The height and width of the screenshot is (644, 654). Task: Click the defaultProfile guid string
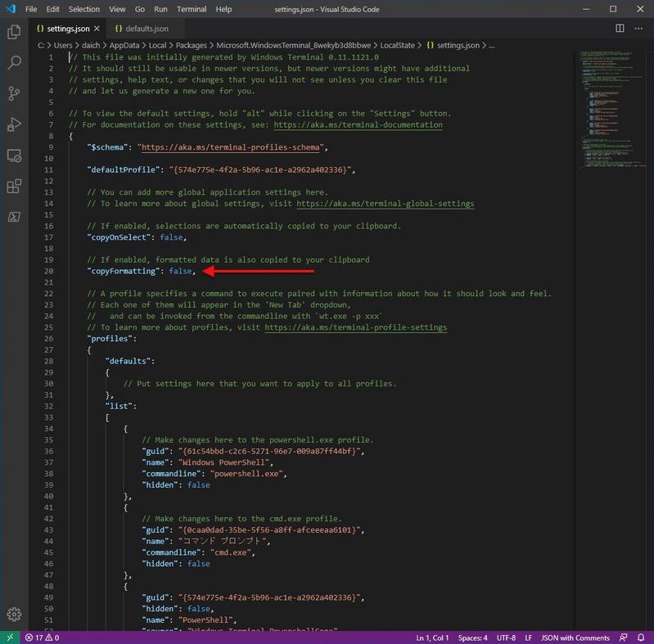[260, 169]
